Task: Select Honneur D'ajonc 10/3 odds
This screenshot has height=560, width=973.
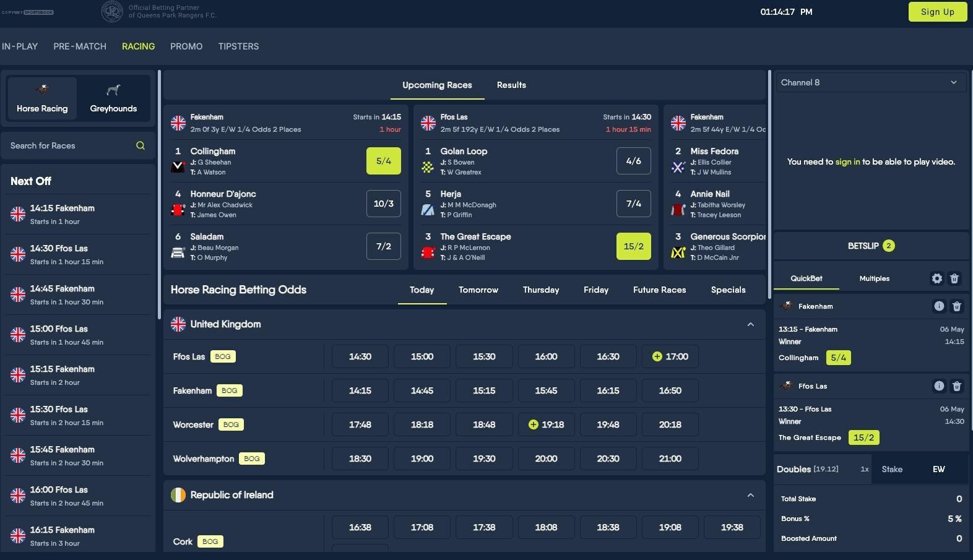Action: click(384, 204)
